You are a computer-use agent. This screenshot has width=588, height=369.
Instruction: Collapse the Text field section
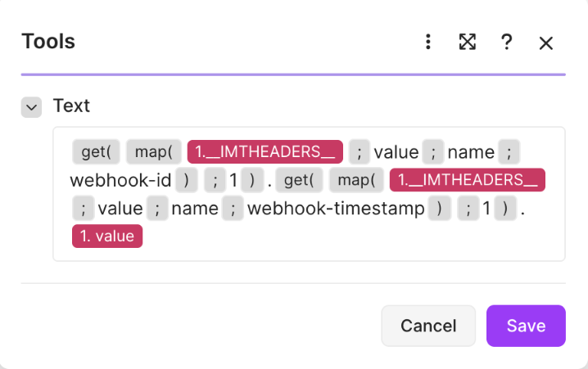click(31, 107)
